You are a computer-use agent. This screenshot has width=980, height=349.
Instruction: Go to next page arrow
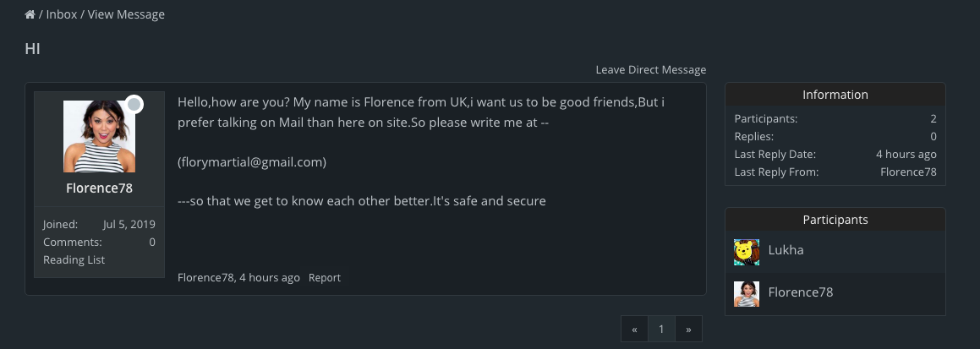click(688, 330)
